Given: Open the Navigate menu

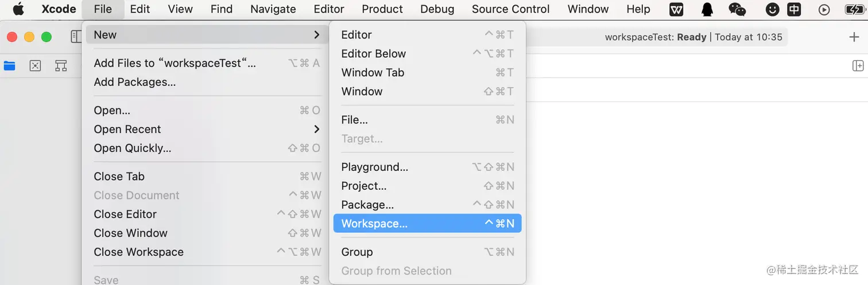Looking at the screenshot, I should point(273,9).
